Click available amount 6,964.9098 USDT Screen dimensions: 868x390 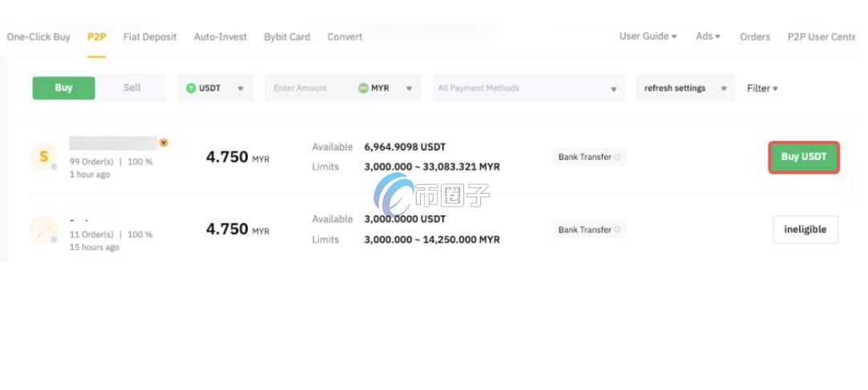click(x=405, y=147)
